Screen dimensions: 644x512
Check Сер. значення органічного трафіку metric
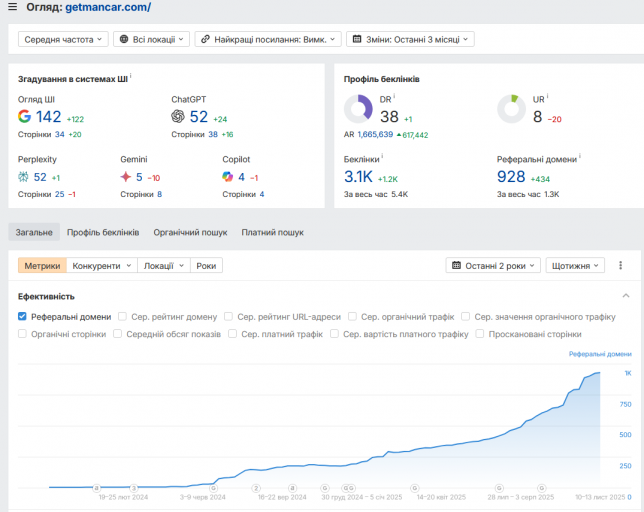[x=465, y=316]
